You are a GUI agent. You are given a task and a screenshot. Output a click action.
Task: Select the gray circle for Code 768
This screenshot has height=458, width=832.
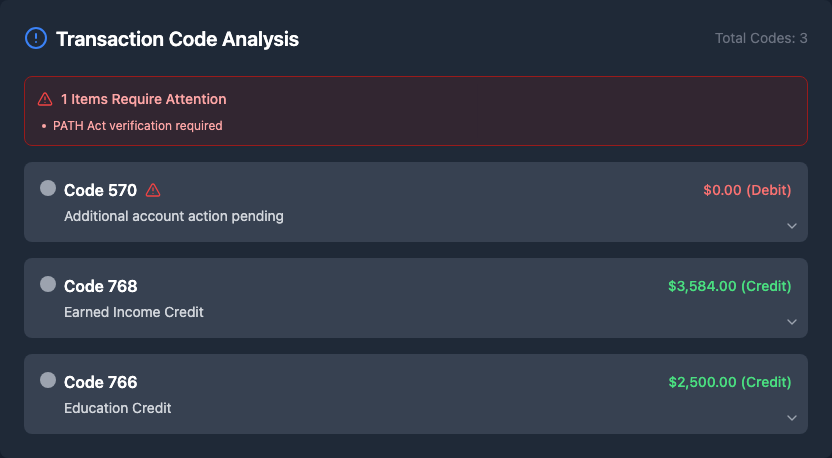(48, 284)
